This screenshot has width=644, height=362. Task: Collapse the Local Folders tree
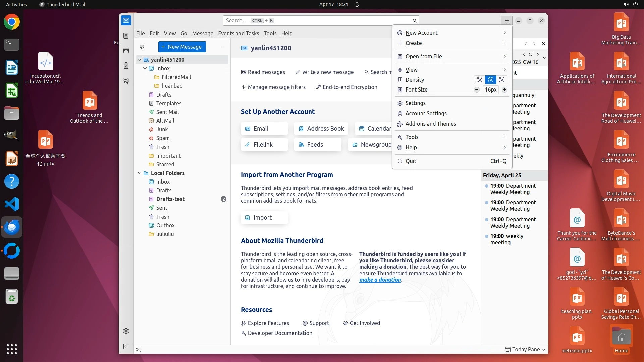point(140,173)
